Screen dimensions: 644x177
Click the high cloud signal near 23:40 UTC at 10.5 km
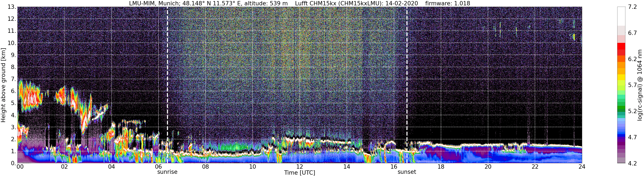574,37
